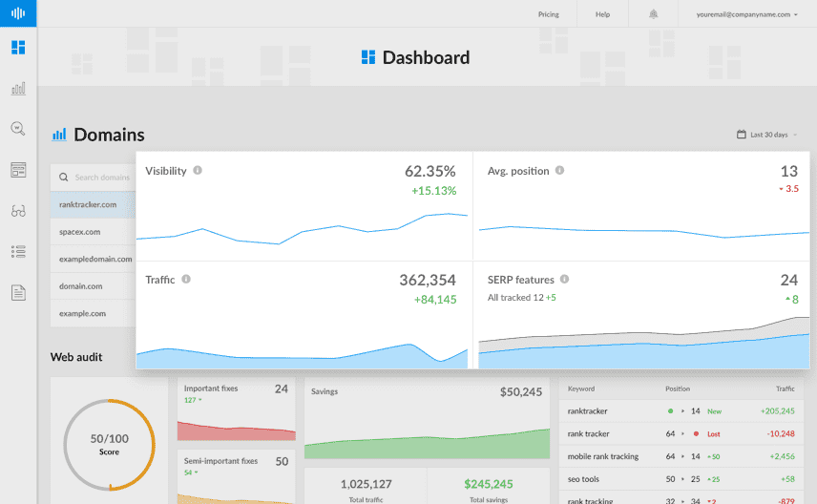817x504 pixels.
Task: Click the +205,245 traffic value
Action: click(x=778, y=411)
